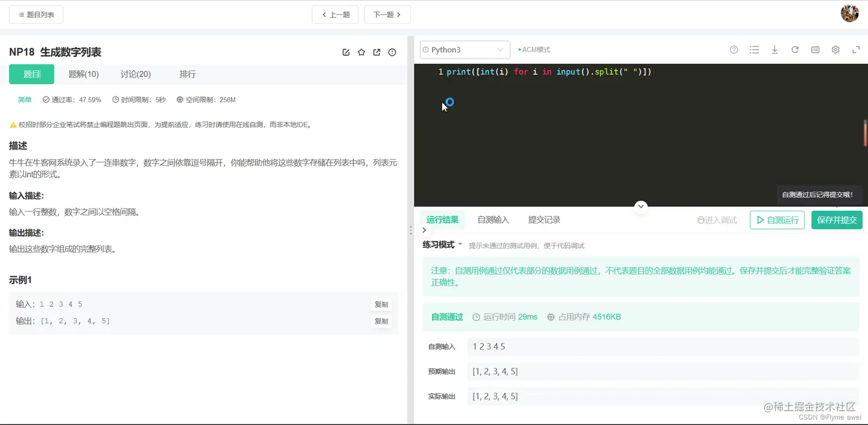Click the edit/correction pencil icon near problem title
This screenshot has height=425, width=868.
[x=346, y=52]
